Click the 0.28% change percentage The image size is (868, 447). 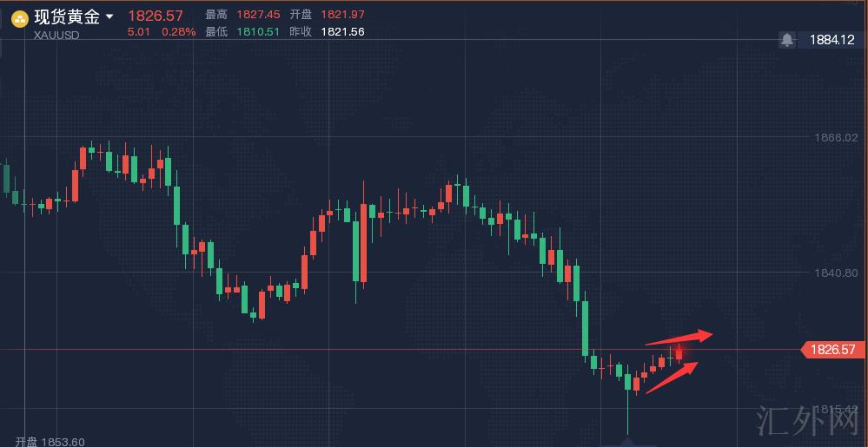178,32
